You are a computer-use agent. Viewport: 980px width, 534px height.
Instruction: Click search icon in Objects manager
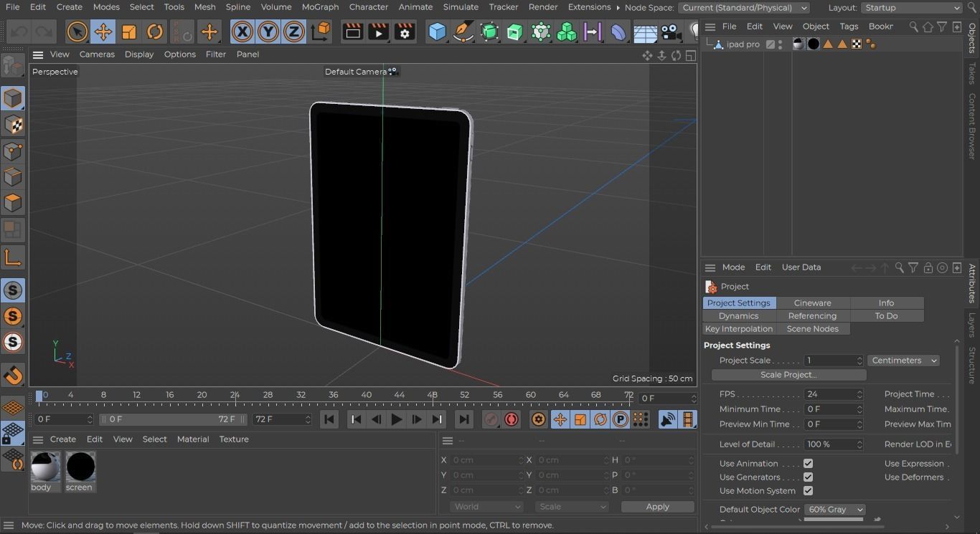(x=913, y=27)
